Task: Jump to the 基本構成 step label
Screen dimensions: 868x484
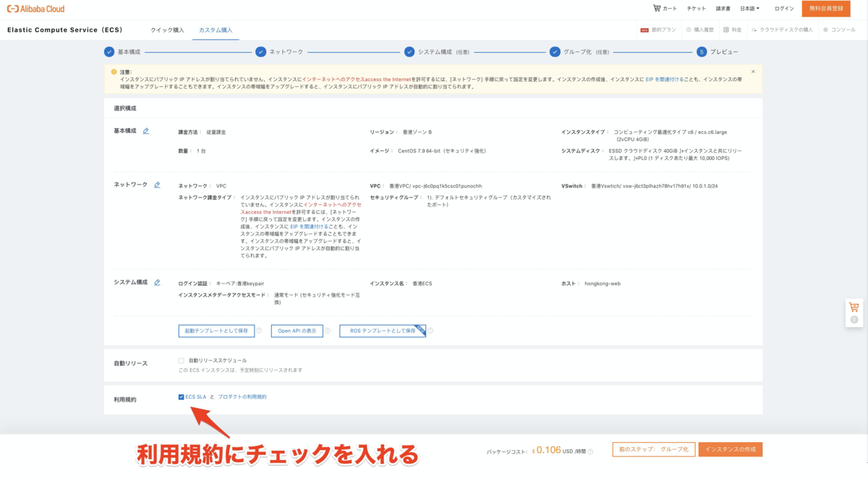Action: coord(129,52)
